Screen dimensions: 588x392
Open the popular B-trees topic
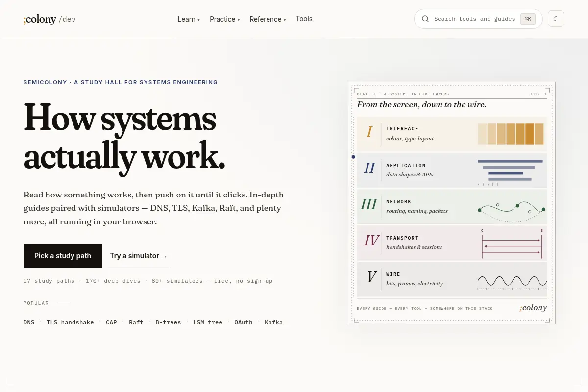coord(168,322)
